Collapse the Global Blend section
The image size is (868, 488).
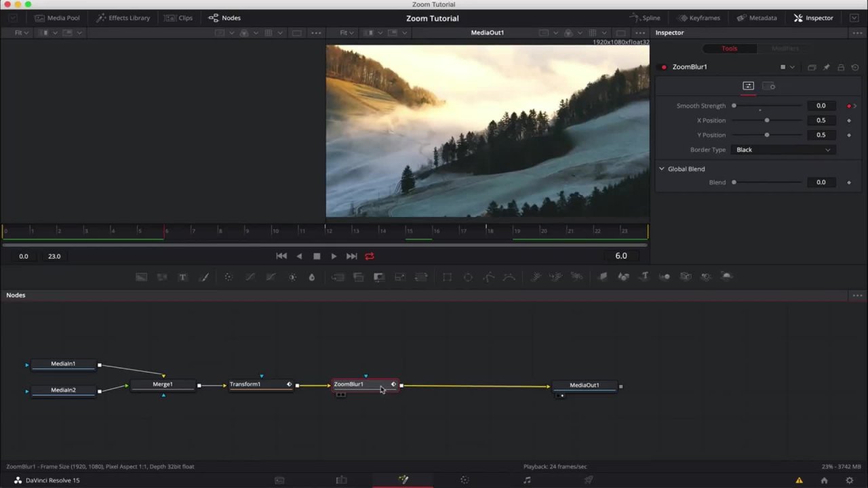(662, 169)
